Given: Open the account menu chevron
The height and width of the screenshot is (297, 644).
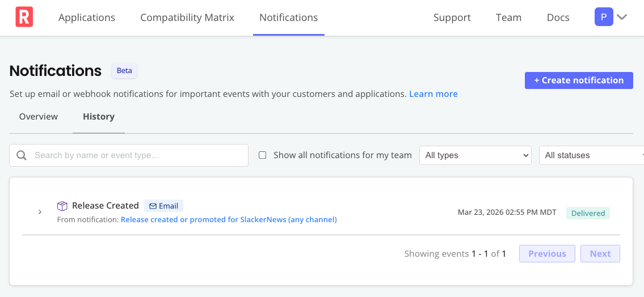Looking at the screenshot, I should [x=622, y=17].
